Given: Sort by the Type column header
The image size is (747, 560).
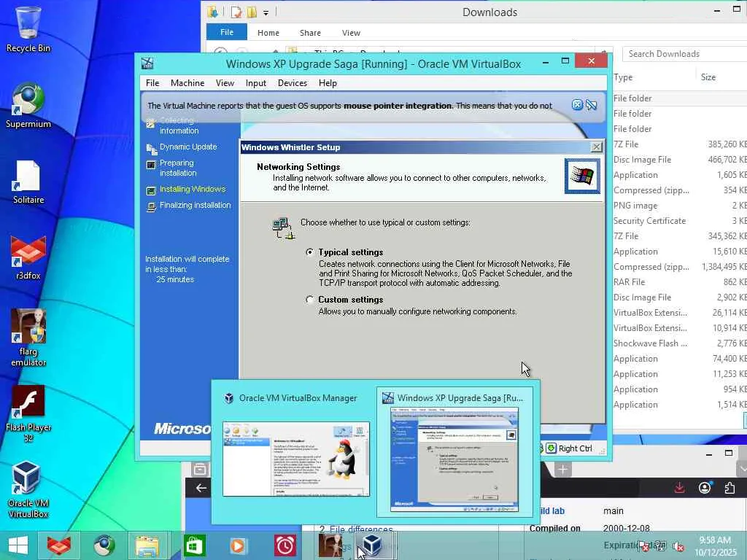Looking at the screenshot, I should click(x=623, y=77).
